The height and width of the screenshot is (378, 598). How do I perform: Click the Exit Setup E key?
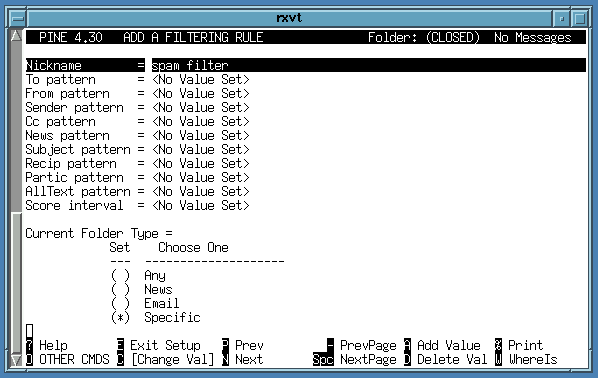[x=120, y=345]
